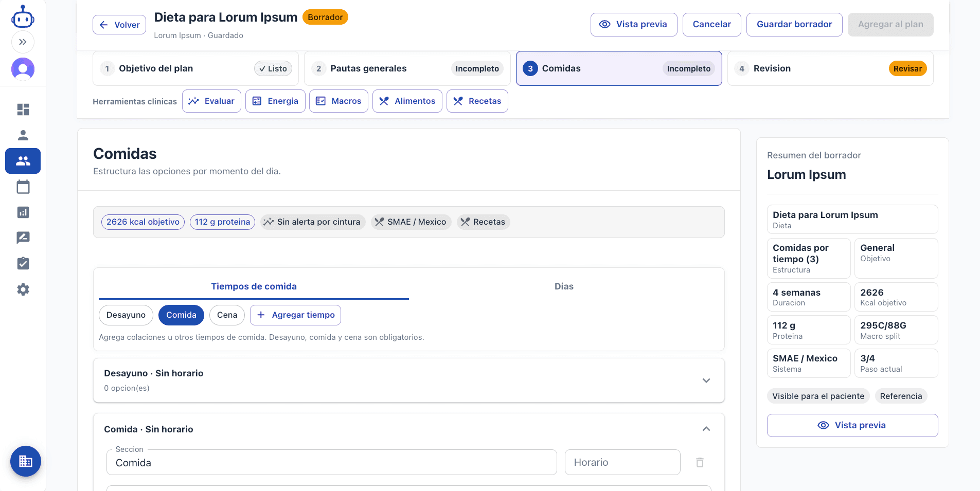The width and height of the screenshot is (980, 491).
Task: Open the user avatar profile
Action: point(23,69)
